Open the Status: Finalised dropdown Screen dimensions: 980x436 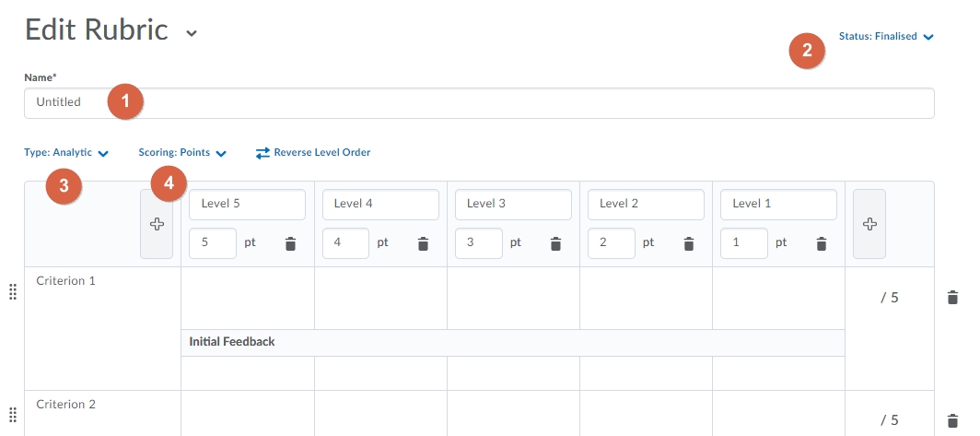[x=886, y=36]
